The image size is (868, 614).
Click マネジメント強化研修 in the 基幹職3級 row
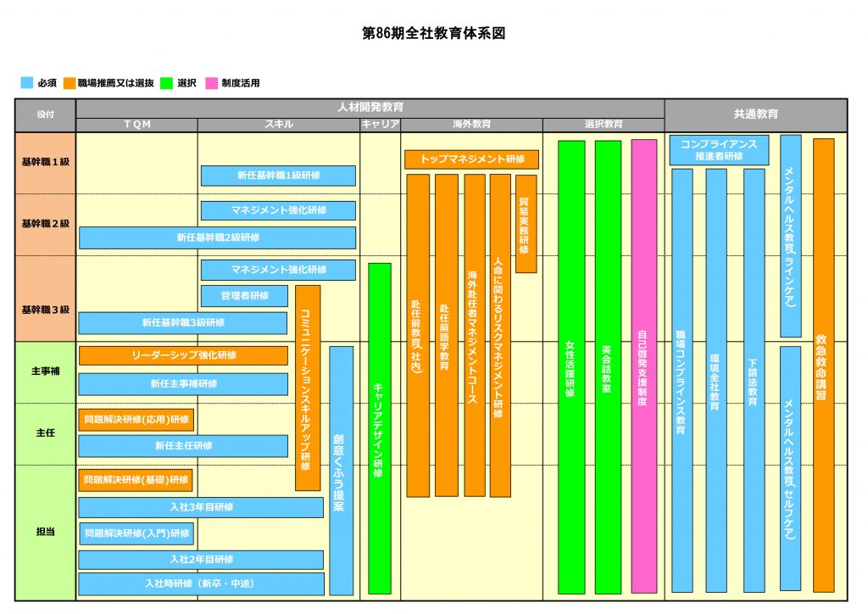coord(278,270)
